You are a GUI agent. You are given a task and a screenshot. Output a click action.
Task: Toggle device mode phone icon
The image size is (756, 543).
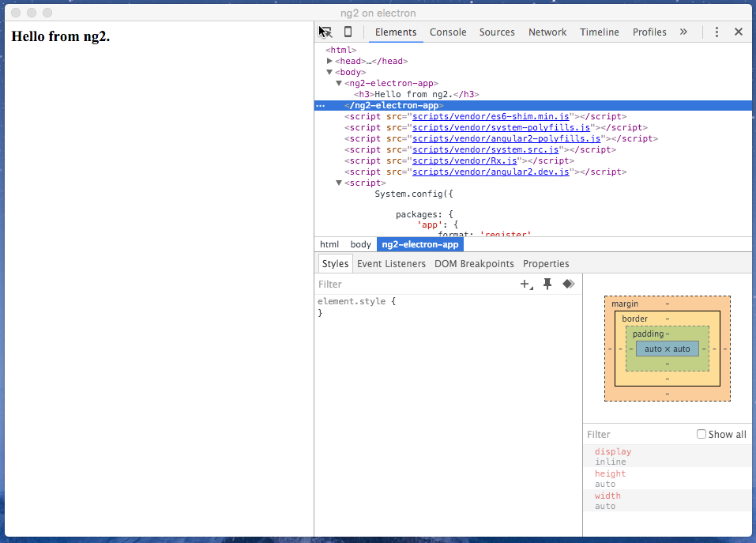click(x=348, y=32)
